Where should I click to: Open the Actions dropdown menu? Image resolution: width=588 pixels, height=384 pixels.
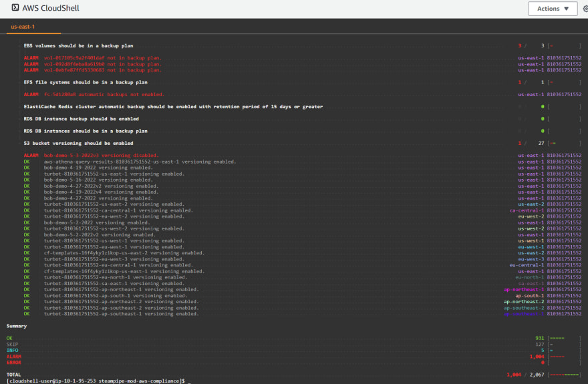(553, 9)
